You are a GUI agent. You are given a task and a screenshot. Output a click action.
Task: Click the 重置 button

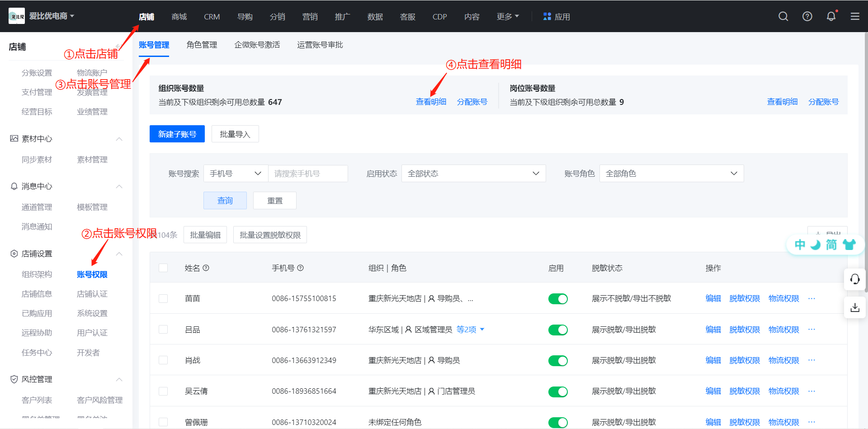click(275, 200)
